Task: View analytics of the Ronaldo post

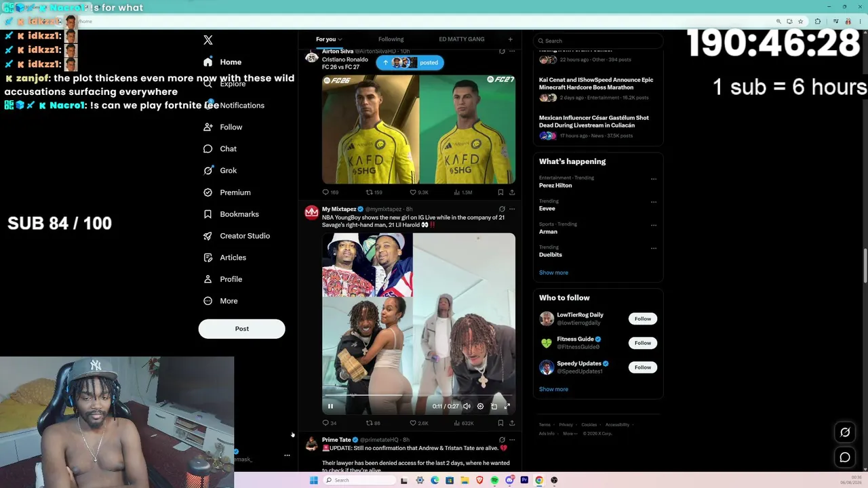Action: click(x=463, y=192)
